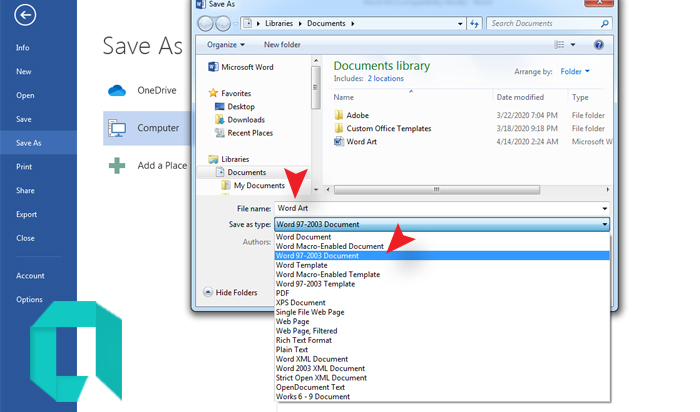Choose Export in the backstage menu
Image resolution: width=700 pixels, height=412 pixels.
click(26, 214)
